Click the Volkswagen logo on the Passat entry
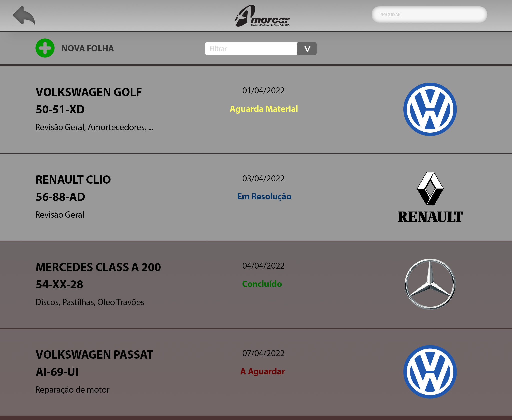This screenshot has height=420, width=512. pos(430,372)
